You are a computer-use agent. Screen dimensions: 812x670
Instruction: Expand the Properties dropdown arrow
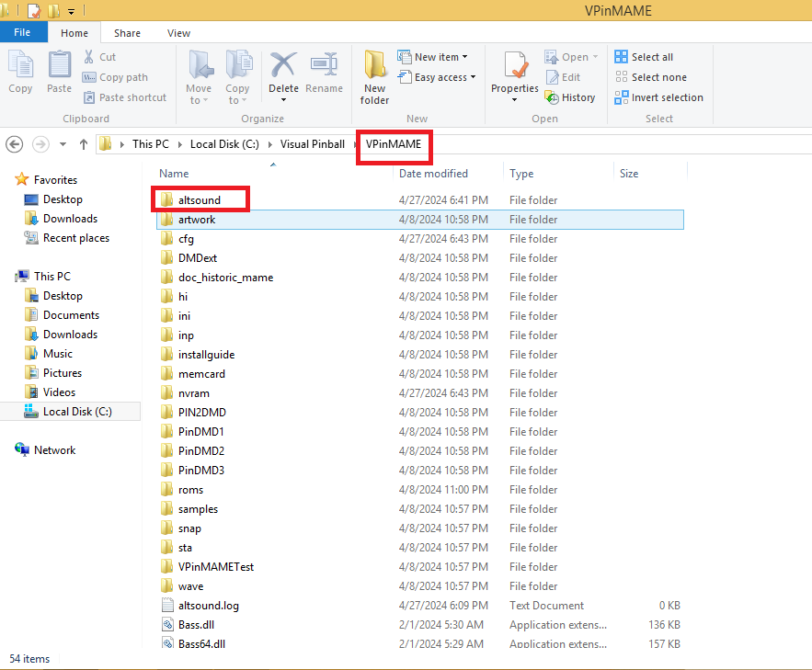point(514,100)
